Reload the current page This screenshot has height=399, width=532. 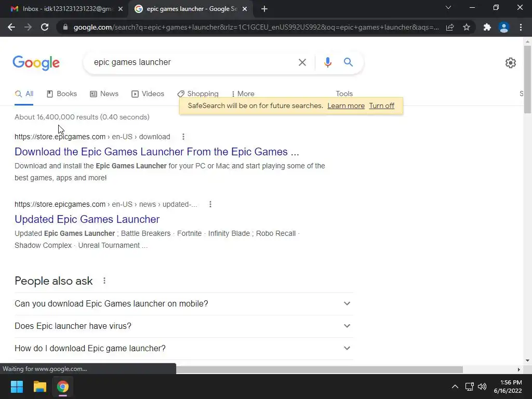[45, 27]
